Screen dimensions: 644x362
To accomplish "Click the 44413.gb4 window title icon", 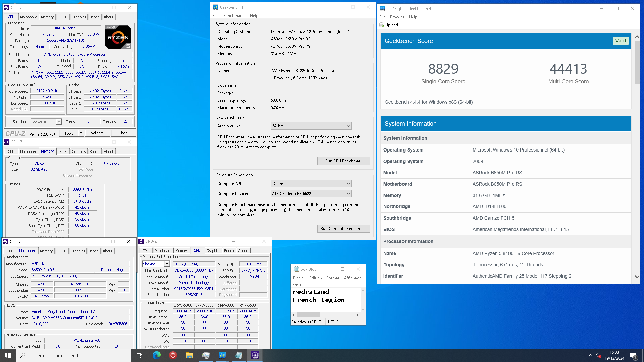I will click(382, 8).
